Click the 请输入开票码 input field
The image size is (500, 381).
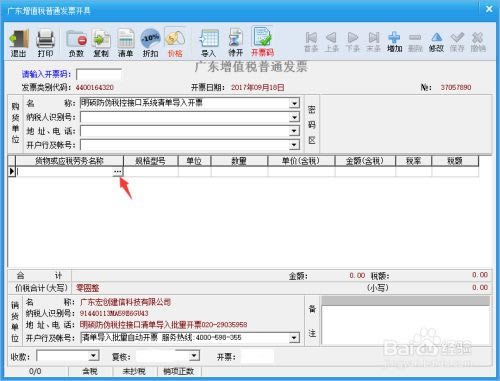coord(99,74)
